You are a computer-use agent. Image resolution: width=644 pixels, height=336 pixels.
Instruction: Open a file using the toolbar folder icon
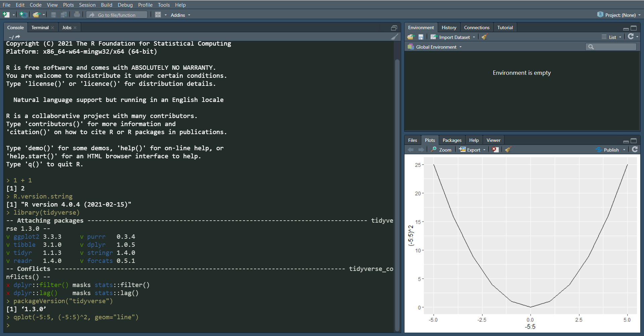(36, 15)
